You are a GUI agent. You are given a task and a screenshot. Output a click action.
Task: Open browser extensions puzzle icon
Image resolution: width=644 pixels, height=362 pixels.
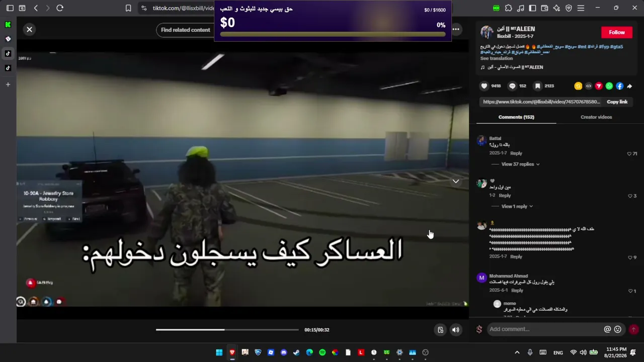coord(509,8)
